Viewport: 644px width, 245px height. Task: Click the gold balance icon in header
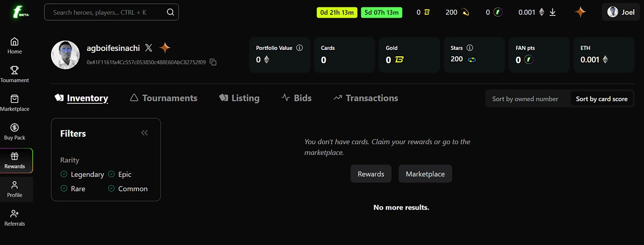(x=427, y=12)
